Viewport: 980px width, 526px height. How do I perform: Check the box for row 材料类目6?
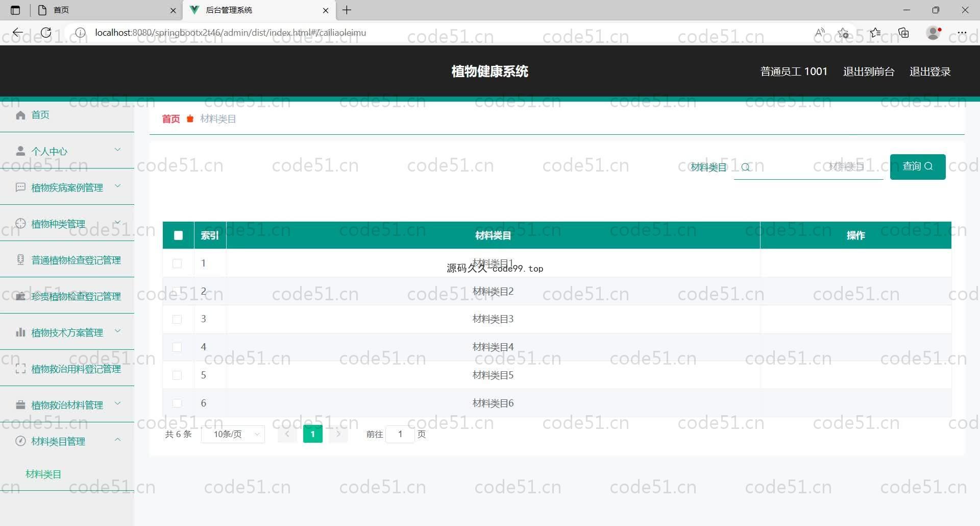tap(177, 403)
